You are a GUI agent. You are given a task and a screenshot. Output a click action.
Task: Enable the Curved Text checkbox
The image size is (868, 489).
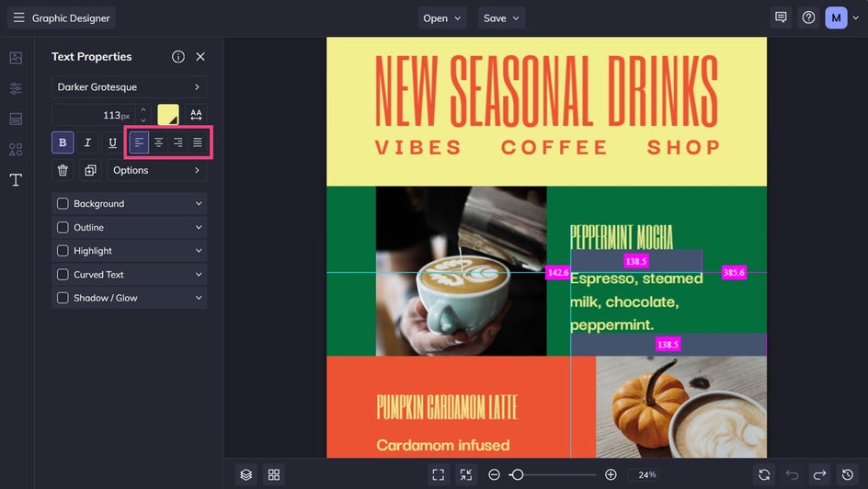63,274
